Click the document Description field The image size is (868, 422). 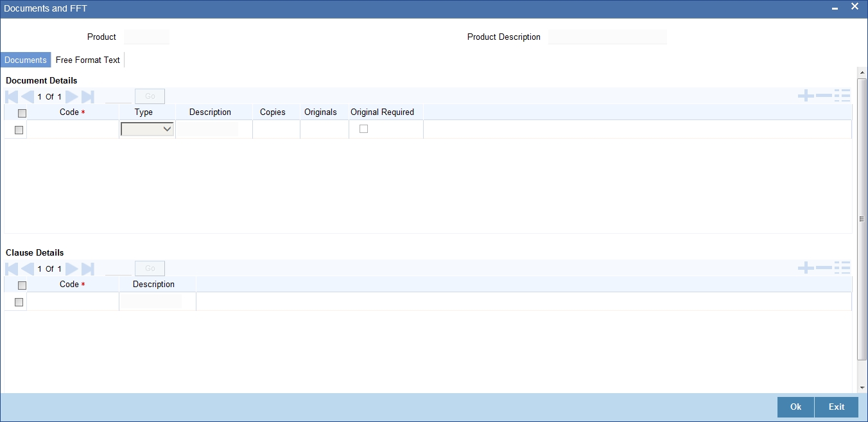tap(208, 129)
